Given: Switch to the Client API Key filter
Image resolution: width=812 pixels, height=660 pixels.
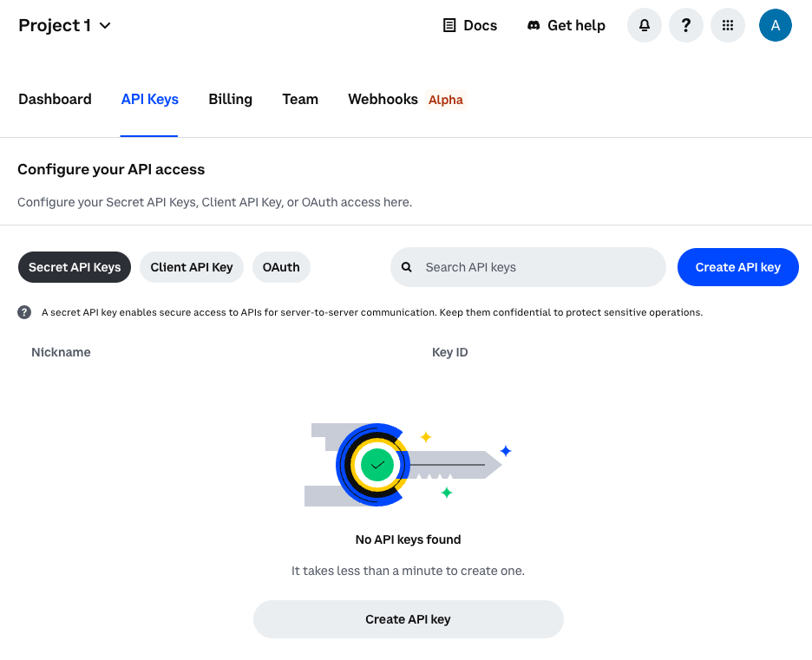Looking at the screenshot, I should [191, 267].
